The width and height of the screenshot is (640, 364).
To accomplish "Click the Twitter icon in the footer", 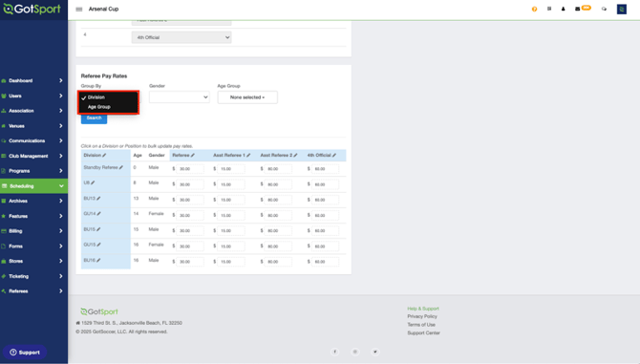I will (x=375, y=352).
